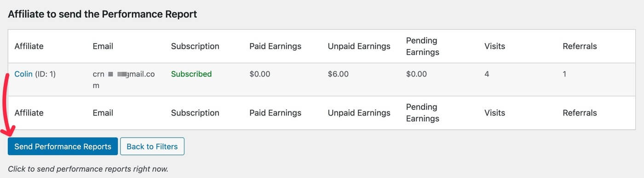Open Colin affiliate profile link
Viewport: 644px width, 178px height.
click(23, 74)
